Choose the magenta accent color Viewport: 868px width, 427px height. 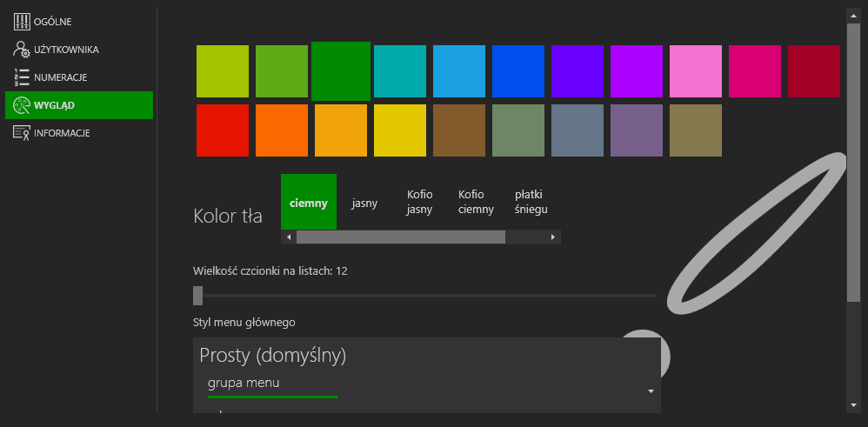point(755,71)
